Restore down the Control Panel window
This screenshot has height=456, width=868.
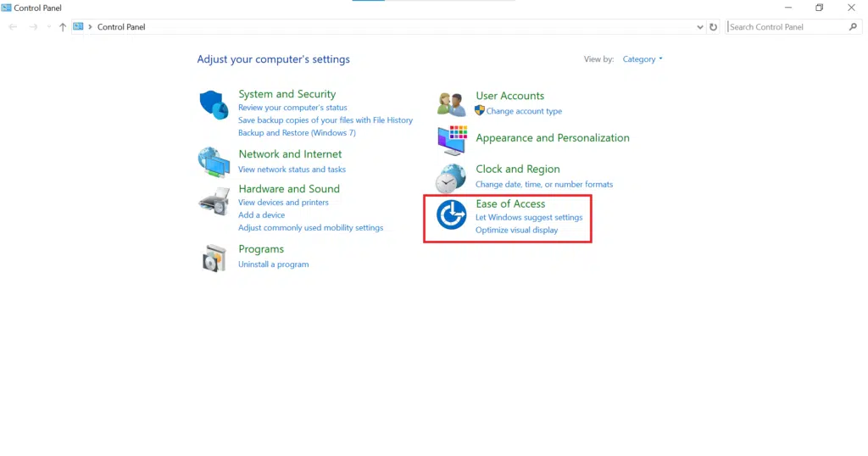820,8
